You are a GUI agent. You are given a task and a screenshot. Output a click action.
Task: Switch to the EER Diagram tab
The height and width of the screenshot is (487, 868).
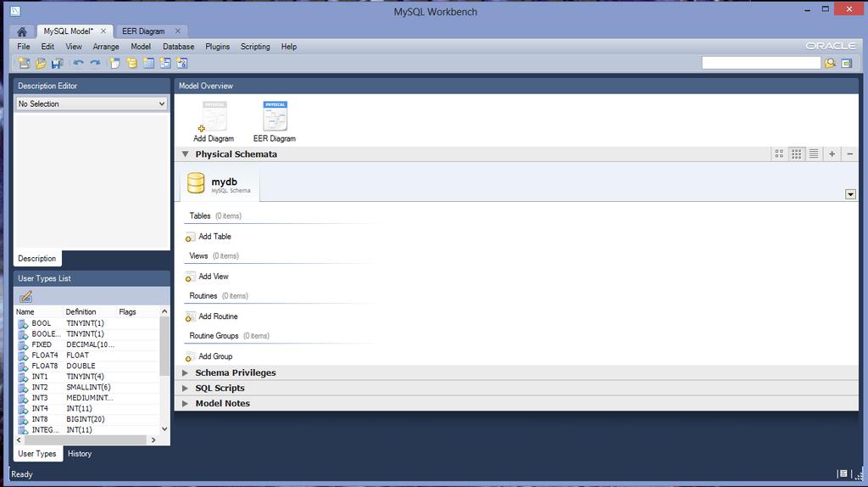[143, 31]
